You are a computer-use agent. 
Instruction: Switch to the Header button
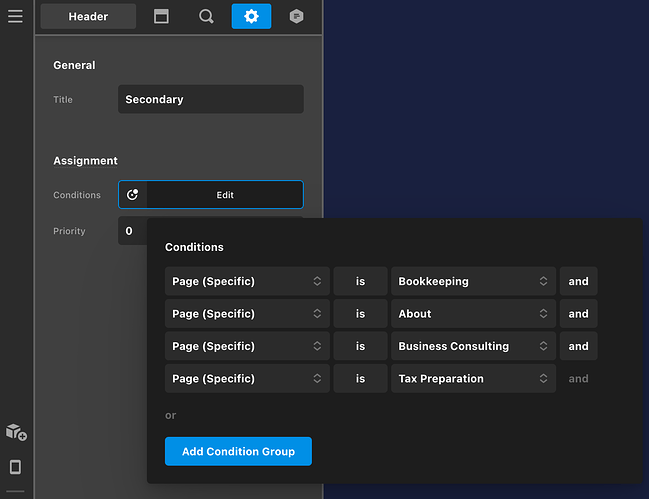point(88,17)
